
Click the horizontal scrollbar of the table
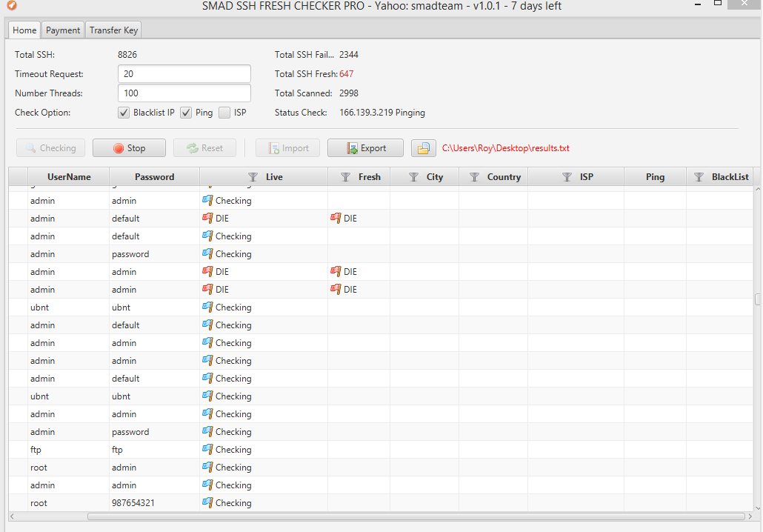[416, 516]
